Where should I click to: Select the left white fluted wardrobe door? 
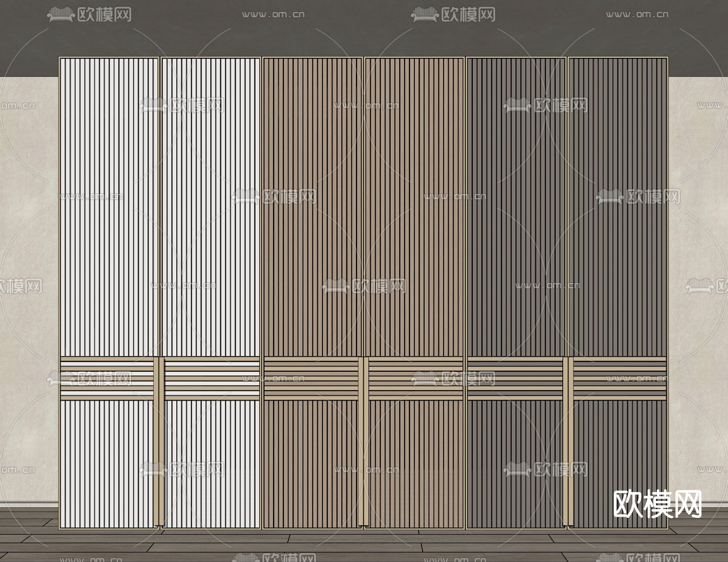(109, 293)
